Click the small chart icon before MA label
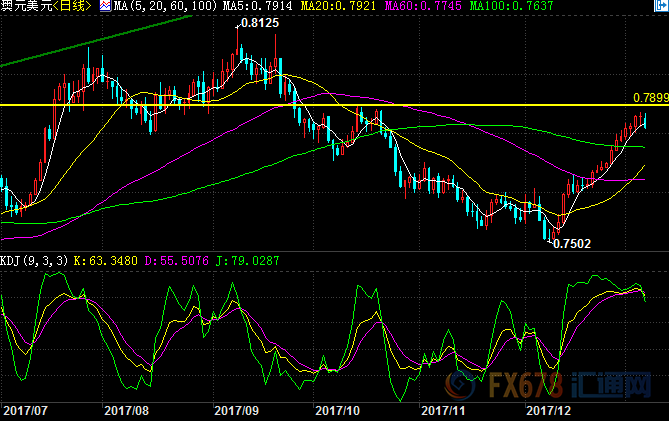 coord(109,7)
